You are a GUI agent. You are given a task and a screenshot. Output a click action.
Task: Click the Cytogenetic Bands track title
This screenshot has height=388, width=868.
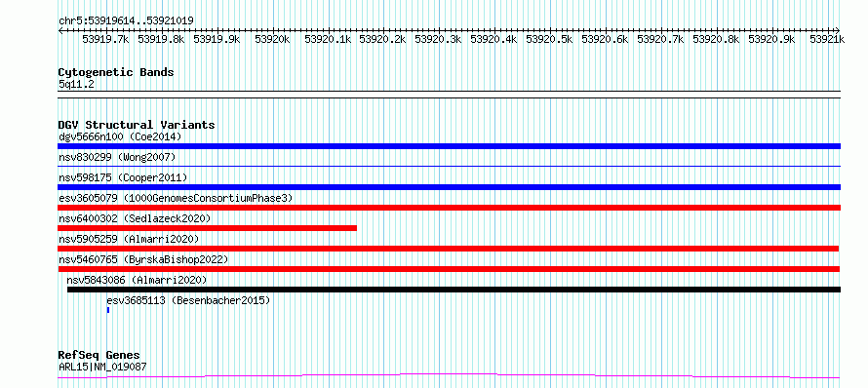click(116, 72)
